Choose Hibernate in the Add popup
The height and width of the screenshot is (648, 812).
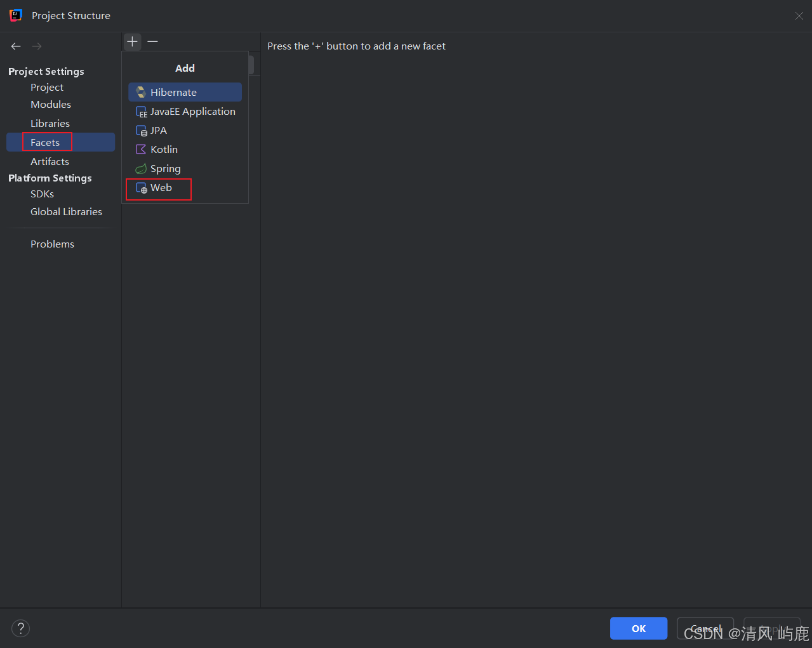click(185, 92)
